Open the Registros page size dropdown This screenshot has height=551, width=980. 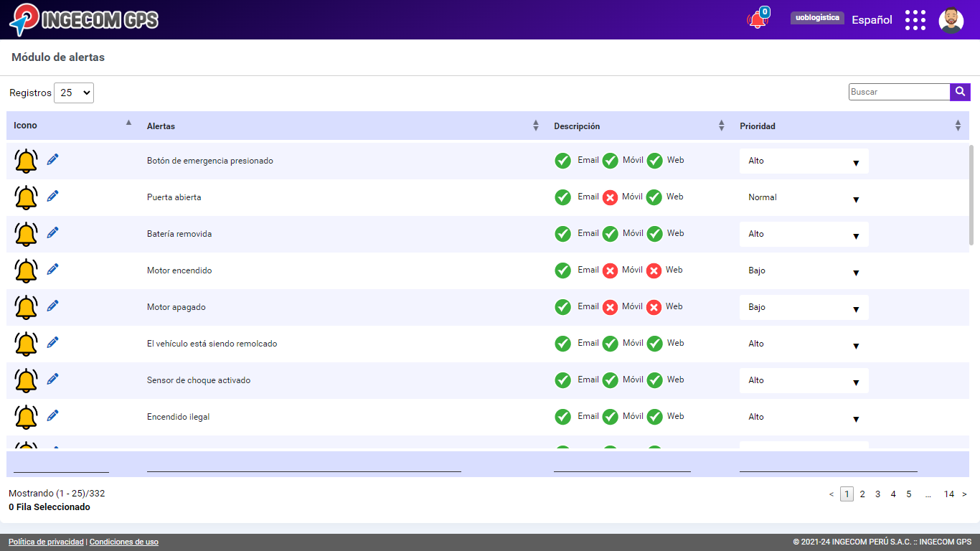point(74,93)
